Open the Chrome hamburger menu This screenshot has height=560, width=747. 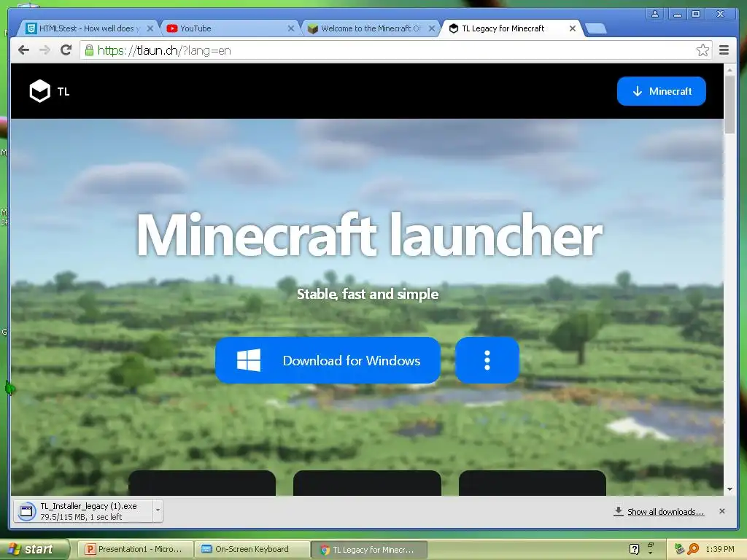pos(724,50)
